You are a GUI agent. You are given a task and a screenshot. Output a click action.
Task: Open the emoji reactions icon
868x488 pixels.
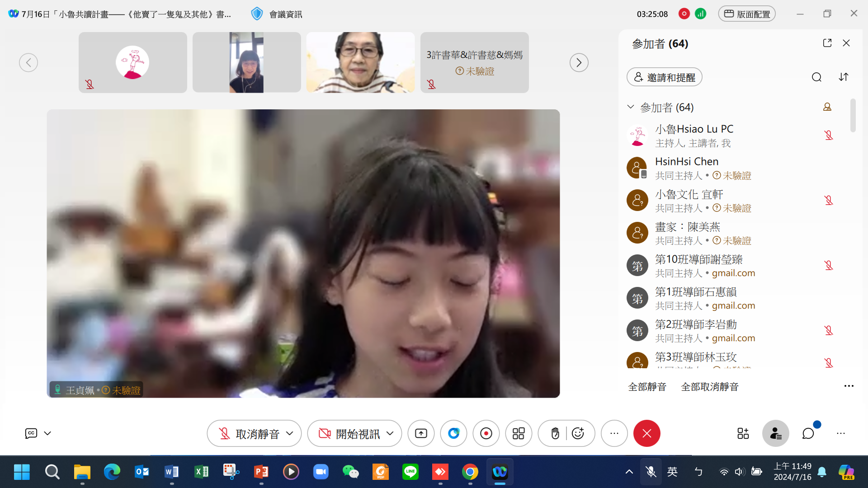[578, 434]
